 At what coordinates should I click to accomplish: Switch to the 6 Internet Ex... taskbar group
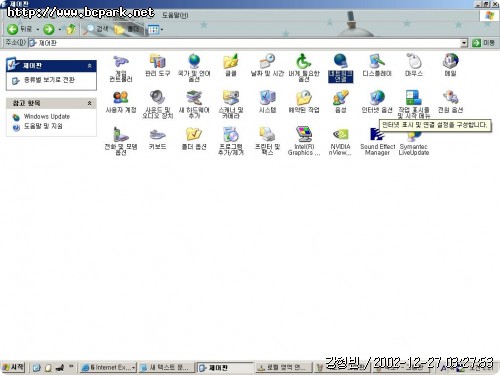point(108,368)
